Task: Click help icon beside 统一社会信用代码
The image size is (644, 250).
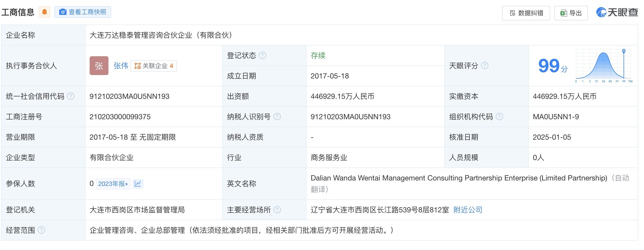Action: click(71, 96)
